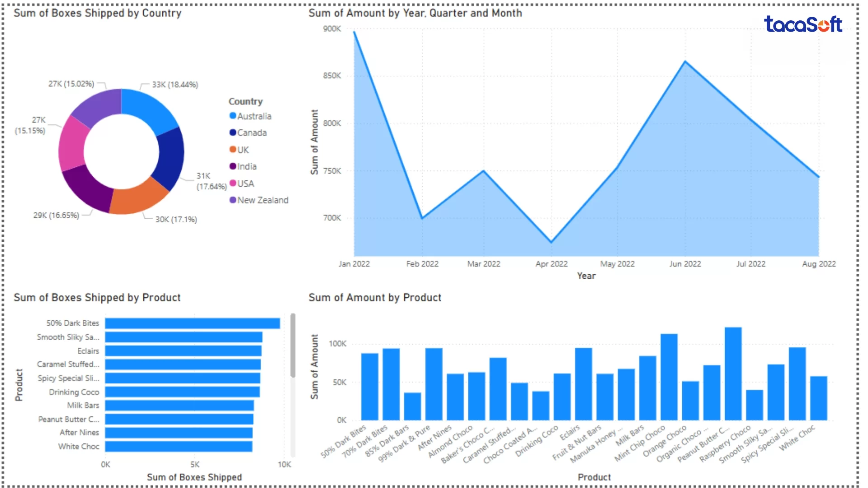Click the 900K y-axis label
868x488 pixels.
[x=332, y=29]
